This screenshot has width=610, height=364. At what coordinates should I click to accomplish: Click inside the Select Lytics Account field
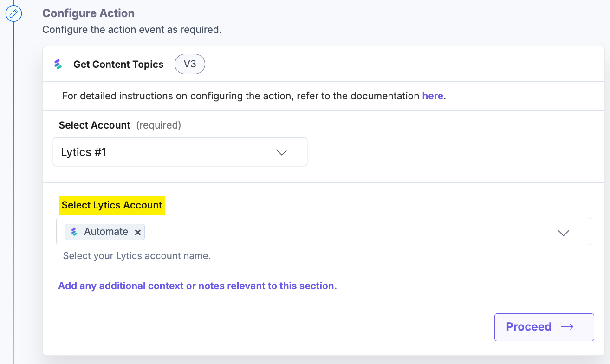tap(324, 231)
